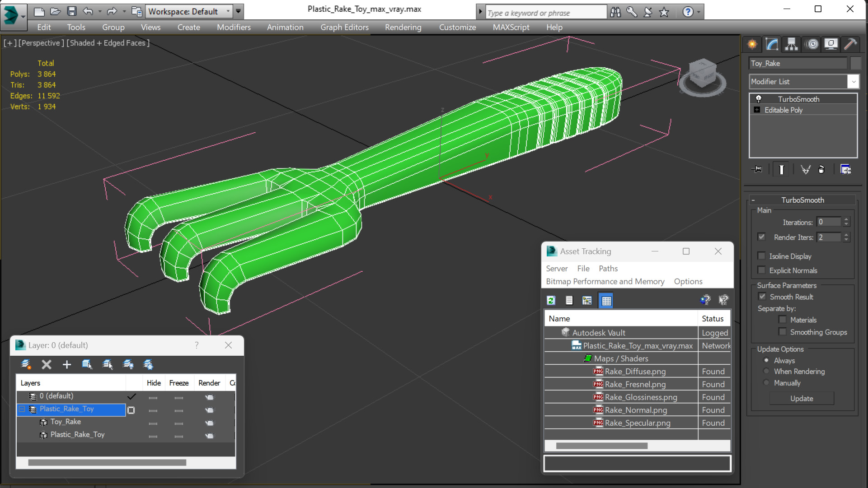868x488 pixels.
Task: Switch to the Modify panel tab
Action: tap(772, 44)
